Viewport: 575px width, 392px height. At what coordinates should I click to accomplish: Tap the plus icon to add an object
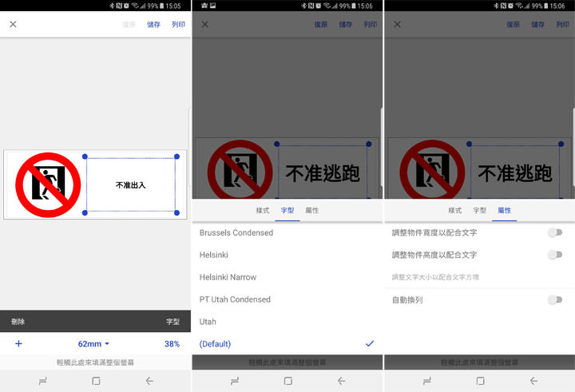18,343
